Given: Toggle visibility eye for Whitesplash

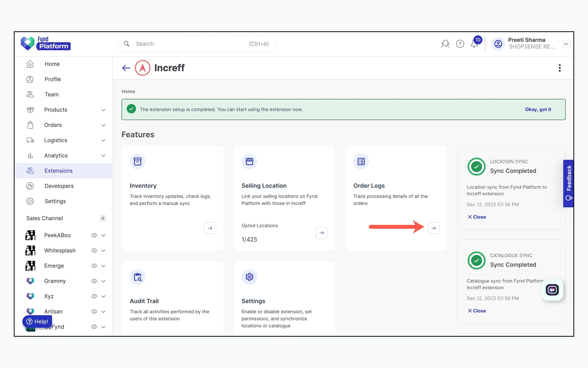Looking at the screenshot, I should (x=94, y=251).
